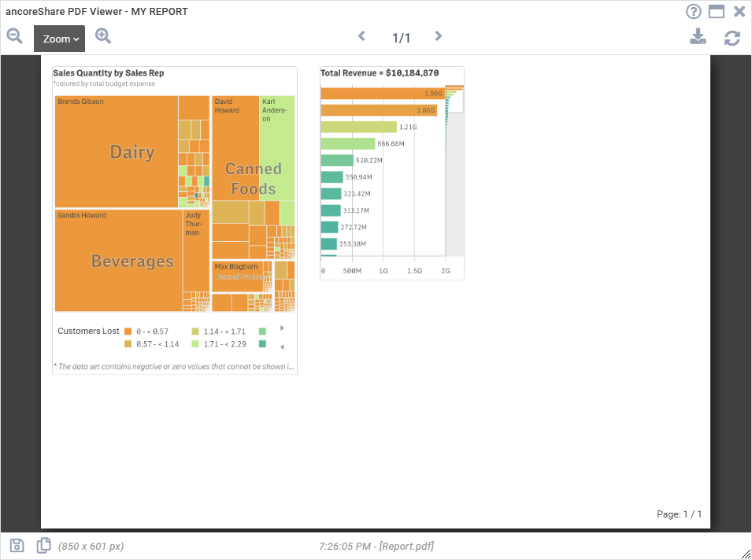This screenshot has width=752, height=560.
Task: Click the 866.68M revenue bar
Action: (x=348, y=143)
